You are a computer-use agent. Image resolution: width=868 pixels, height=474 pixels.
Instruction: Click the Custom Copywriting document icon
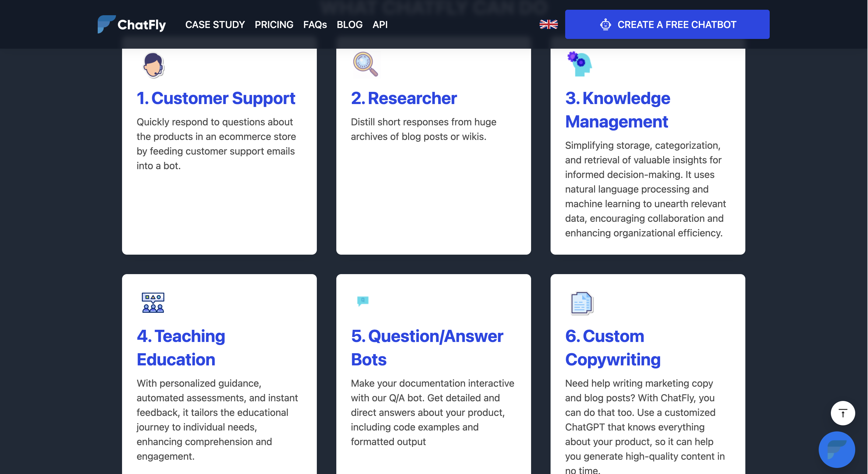tap(581, 303)
